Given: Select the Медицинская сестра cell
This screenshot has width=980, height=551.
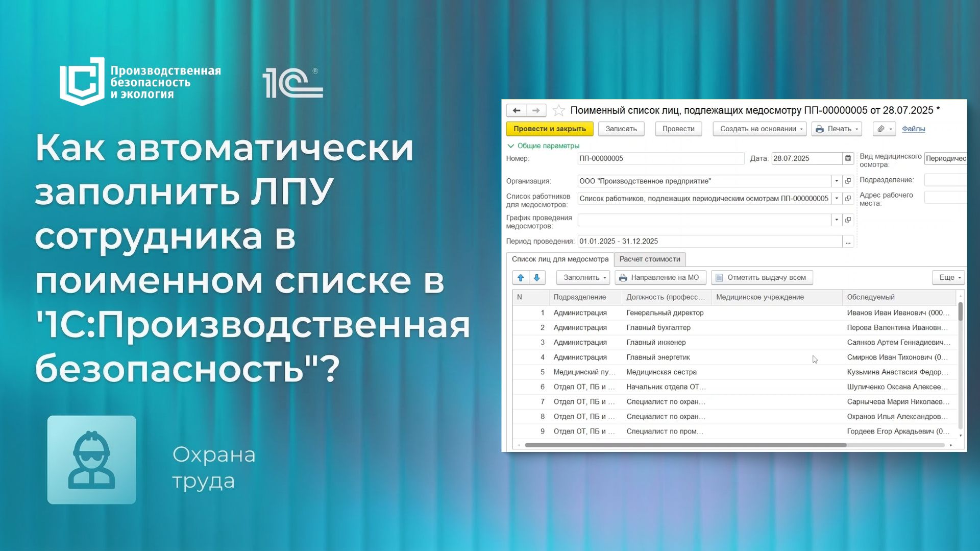Looking at the screenshot, I should 667,372.
